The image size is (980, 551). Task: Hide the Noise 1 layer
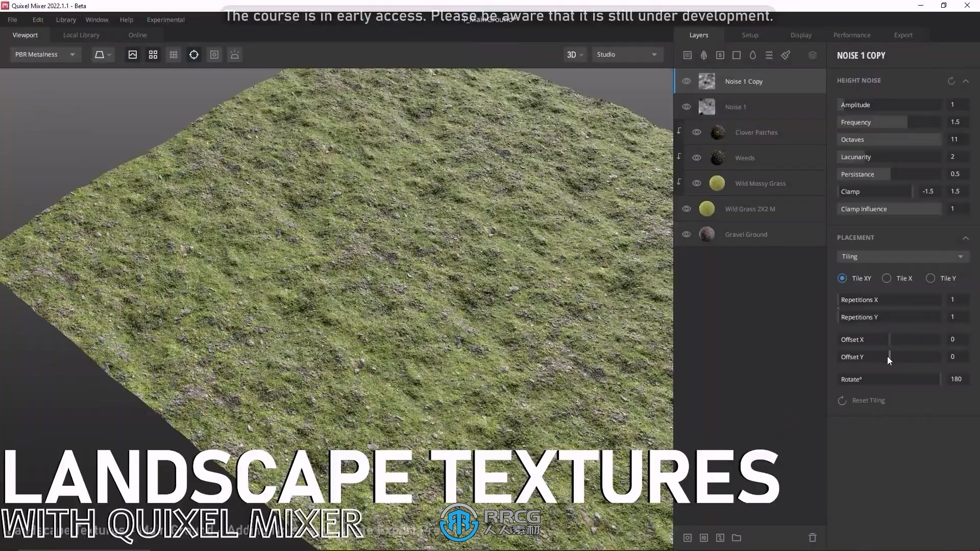[x=687, y=107]
